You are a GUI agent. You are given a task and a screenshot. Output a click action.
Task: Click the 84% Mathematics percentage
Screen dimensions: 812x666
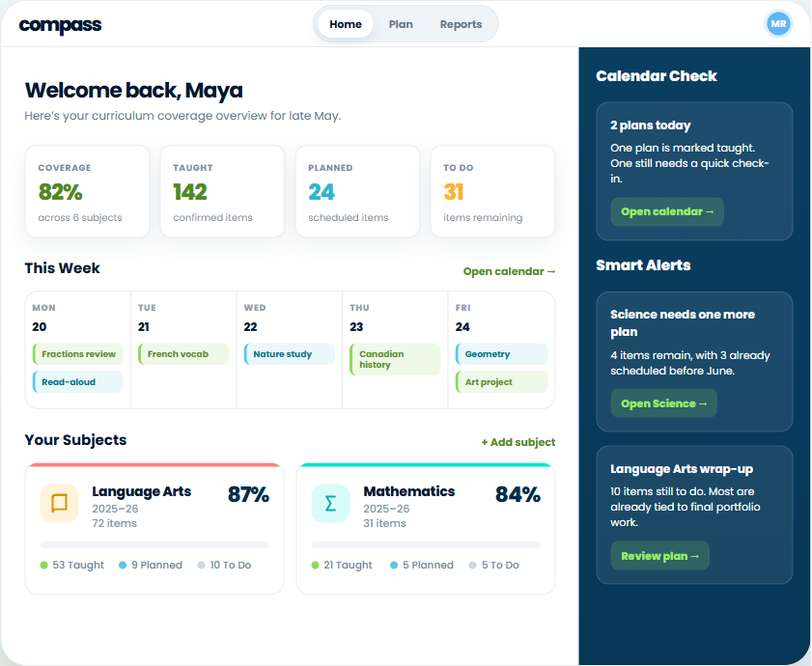point(518,494)
